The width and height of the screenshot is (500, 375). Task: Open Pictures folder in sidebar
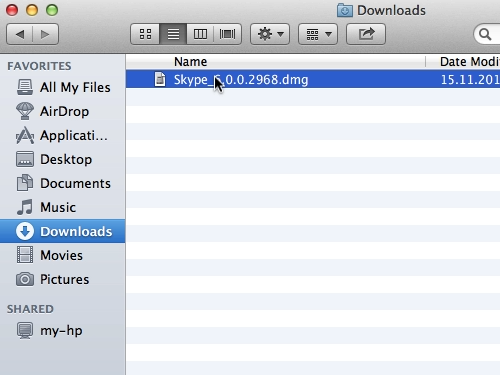coord(63,279)
